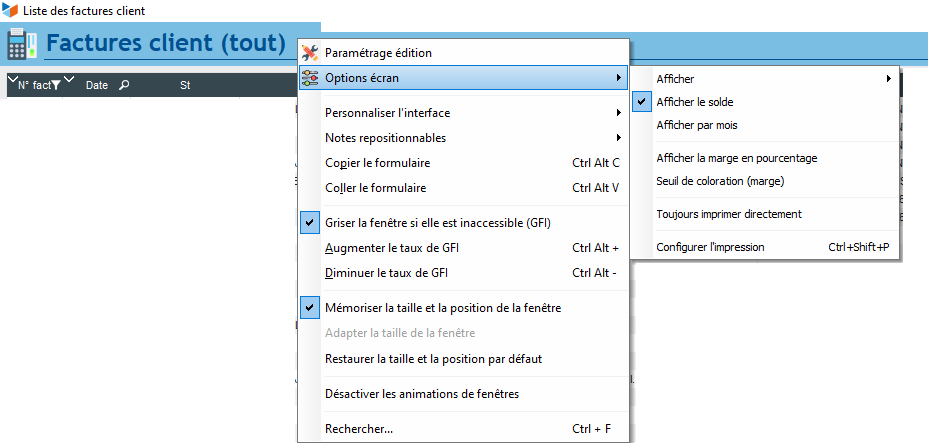
Task: Select Copier le formulaire menu entry
Action: (378, 163)
